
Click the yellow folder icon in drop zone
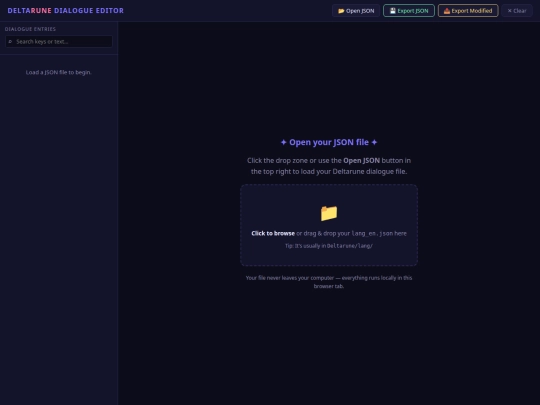coord(329,213)
